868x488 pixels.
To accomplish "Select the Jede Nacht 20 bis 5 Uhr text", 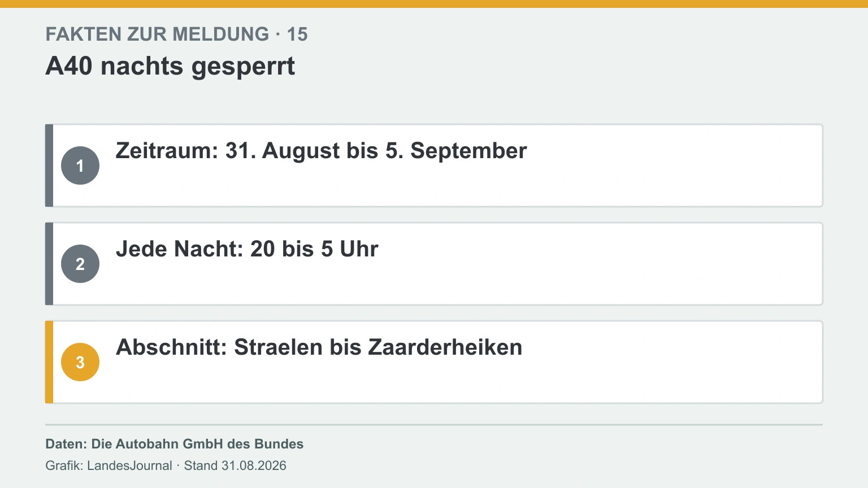I will (247, 249).
